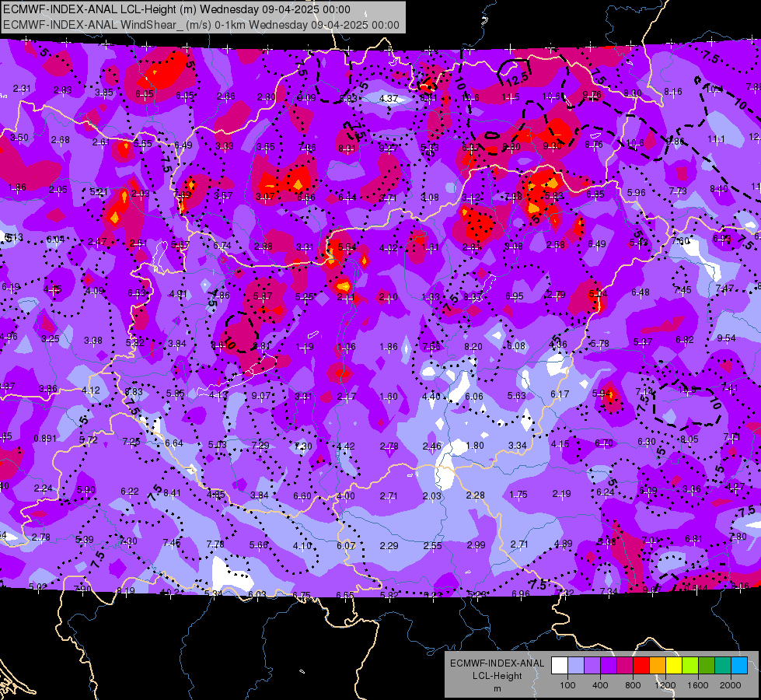
Task: Click the wind shear value 2.46
Action: click(432, 446)
